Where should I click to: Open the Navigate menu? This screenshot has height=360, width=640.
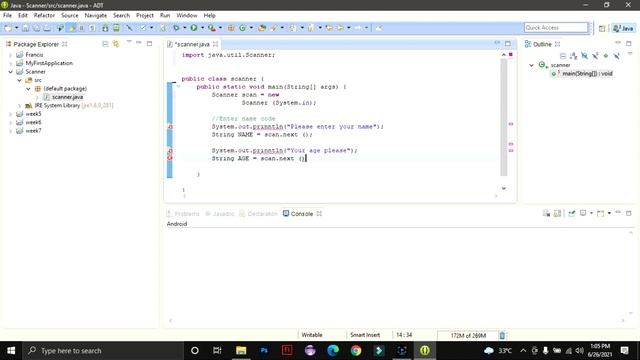[96, 16]
